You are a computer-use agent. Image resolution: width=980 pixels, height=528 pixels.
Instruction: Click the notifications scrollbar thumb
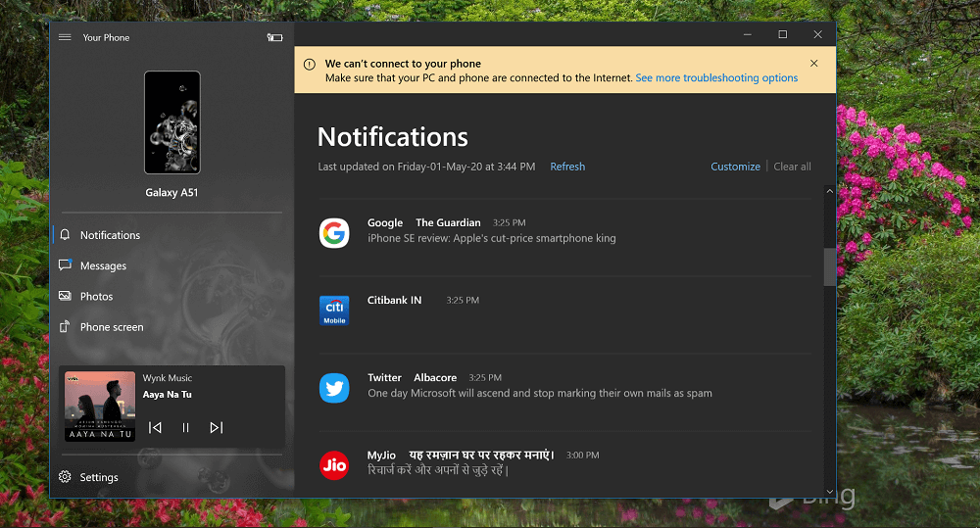pyautogui.click(x=830, y=266)
